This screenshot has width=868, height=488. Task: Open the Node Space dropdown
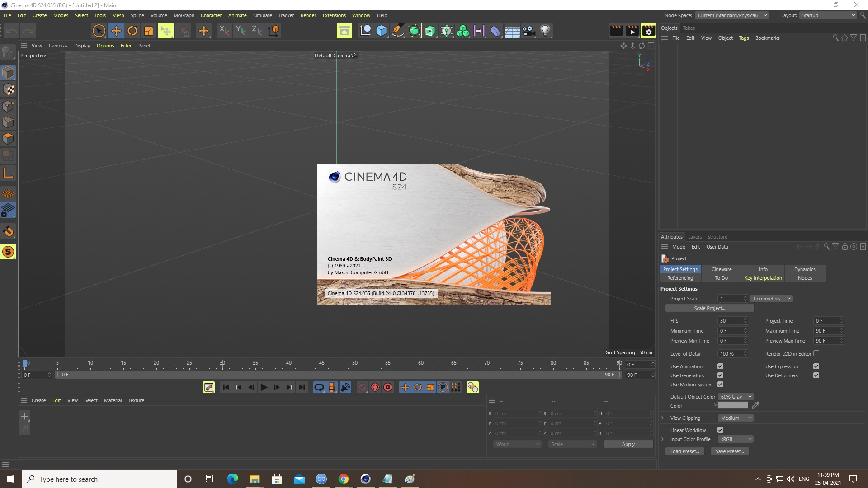pos(732,15)
